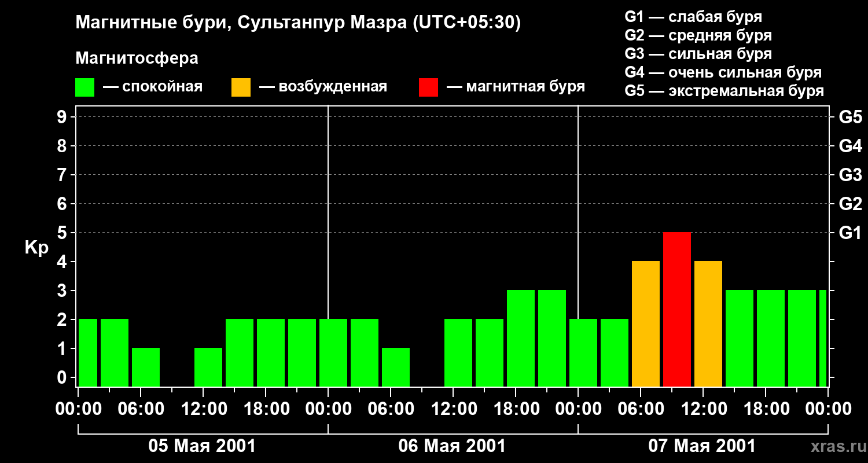The image size is (868, 463).
Task: Click 'G1 — слабая буря' legend line
Action: tap(693, 17)
